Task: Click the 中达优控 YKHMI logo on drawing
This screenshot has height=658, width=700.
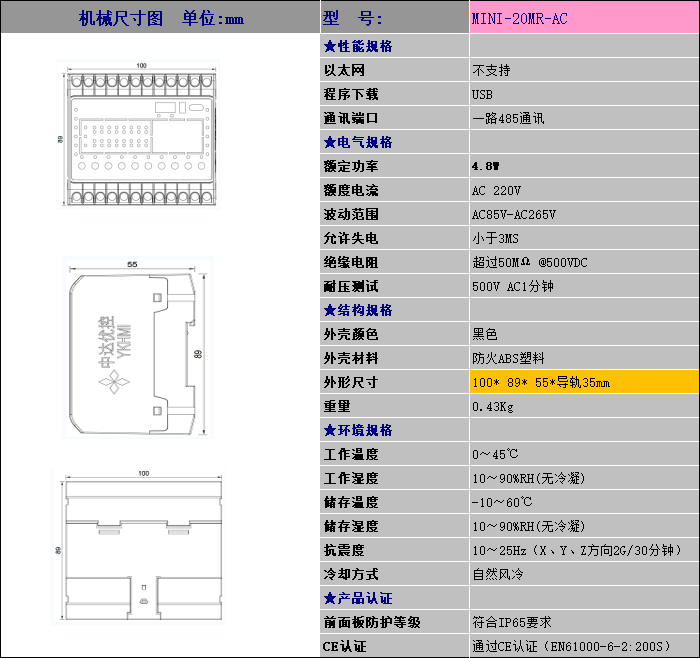Action: 114,354
